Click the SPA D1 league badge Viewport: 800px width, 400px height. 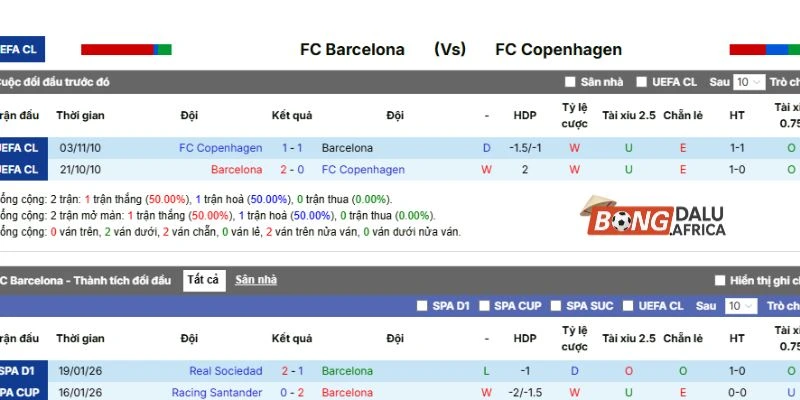pyautogui.click(x=20, y=371)
